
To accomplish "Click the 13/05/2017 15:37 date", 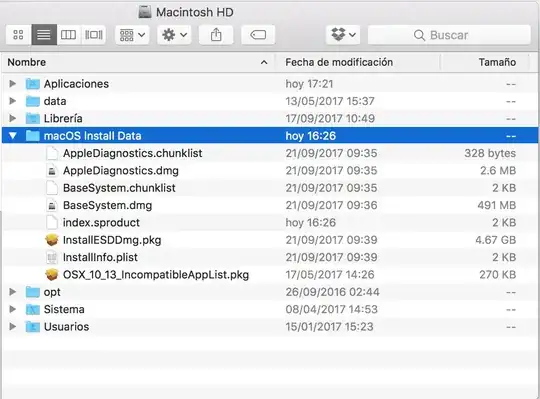I will coord(330,101).
